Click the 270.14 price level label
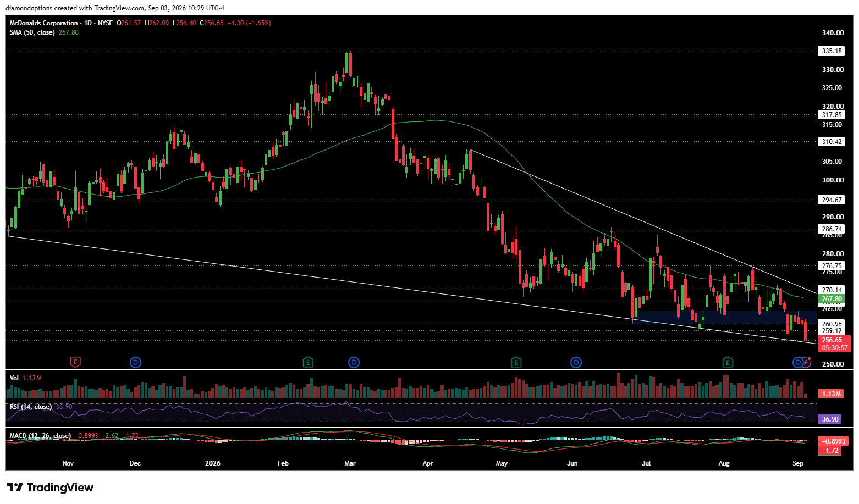 tap(832, 290)
